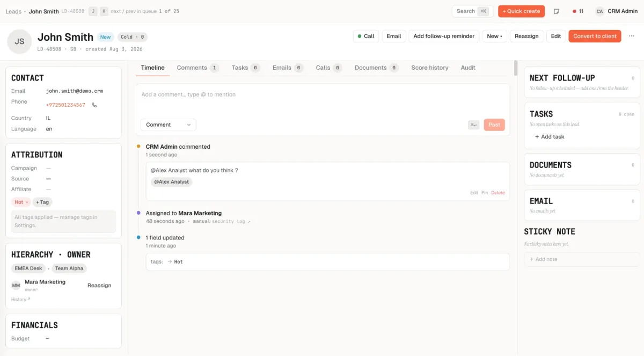Screen dimensions: 644x356
Task: Open the Tasks tab
Action: click(x=245, y=68)
